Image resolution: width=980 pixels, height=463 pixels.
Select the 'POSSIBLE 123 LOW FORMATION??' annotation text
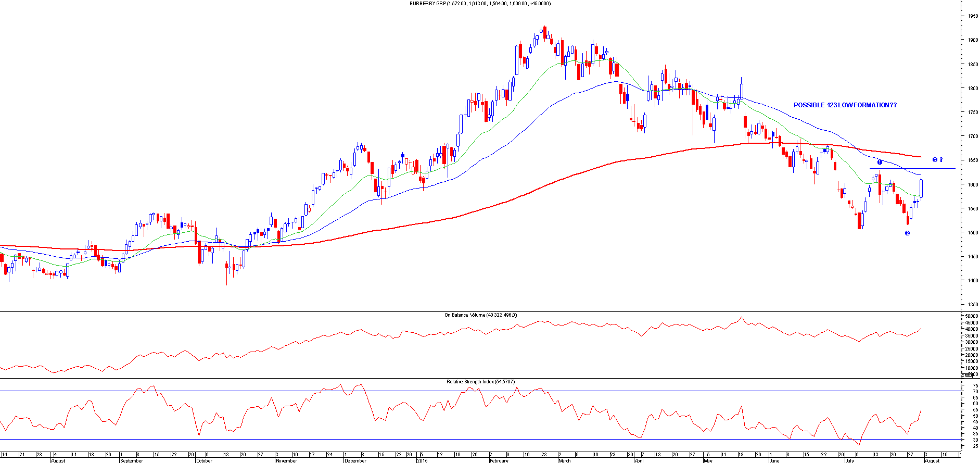[x=845, y=105]
